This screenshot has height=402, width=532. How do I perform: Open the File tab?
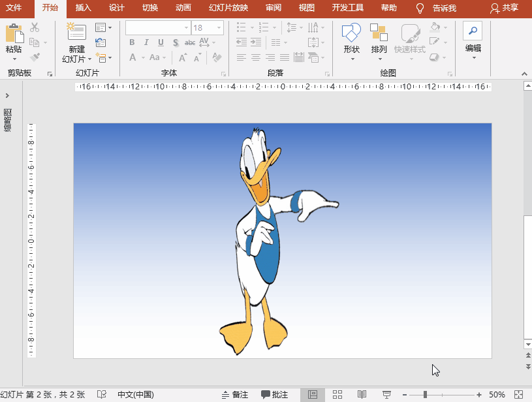coord(14,7)
